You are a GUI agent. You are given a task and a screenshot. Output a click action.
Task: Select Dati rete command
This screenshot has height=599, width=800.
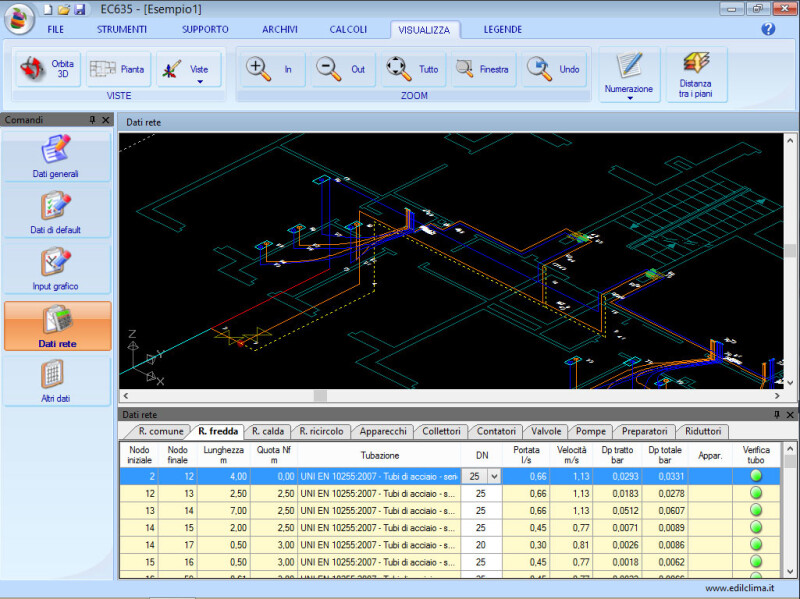click(58, 326)
